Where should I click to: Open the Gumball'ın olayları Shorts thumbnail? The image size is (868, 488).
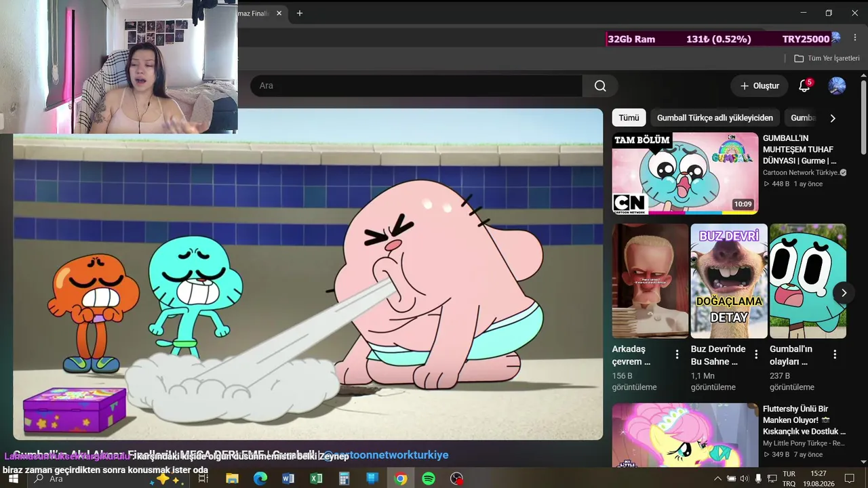click(808, 281)
